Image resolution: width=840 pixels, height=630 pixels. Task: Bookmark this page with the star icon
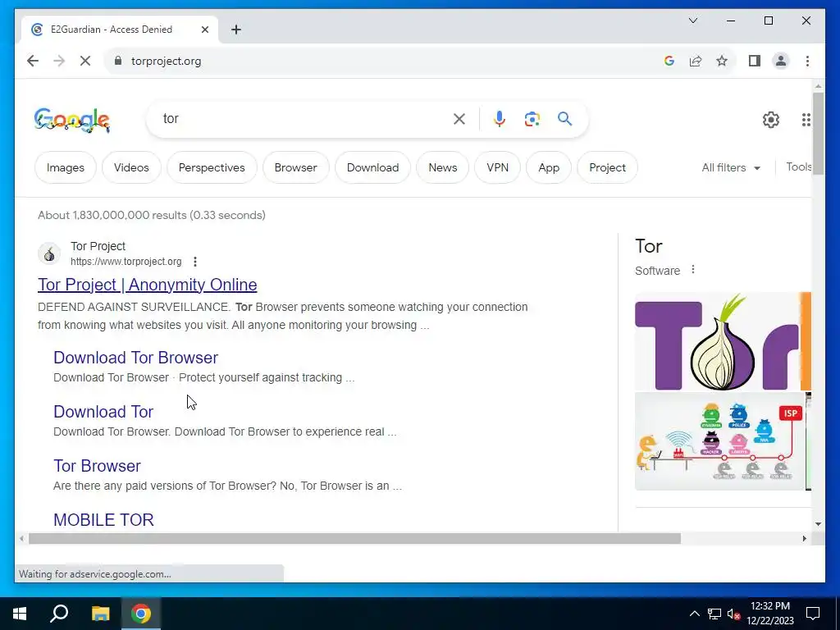click(722, 61)
